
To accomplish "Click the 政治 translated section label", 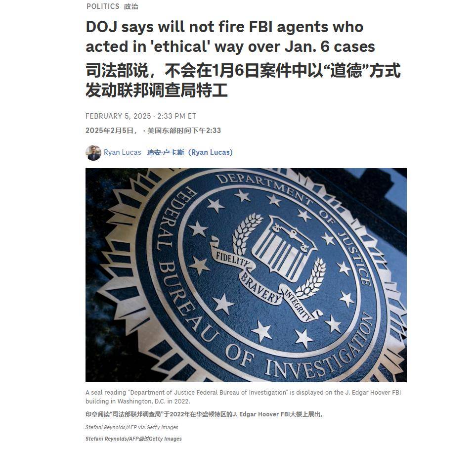I will click(131, 7).
